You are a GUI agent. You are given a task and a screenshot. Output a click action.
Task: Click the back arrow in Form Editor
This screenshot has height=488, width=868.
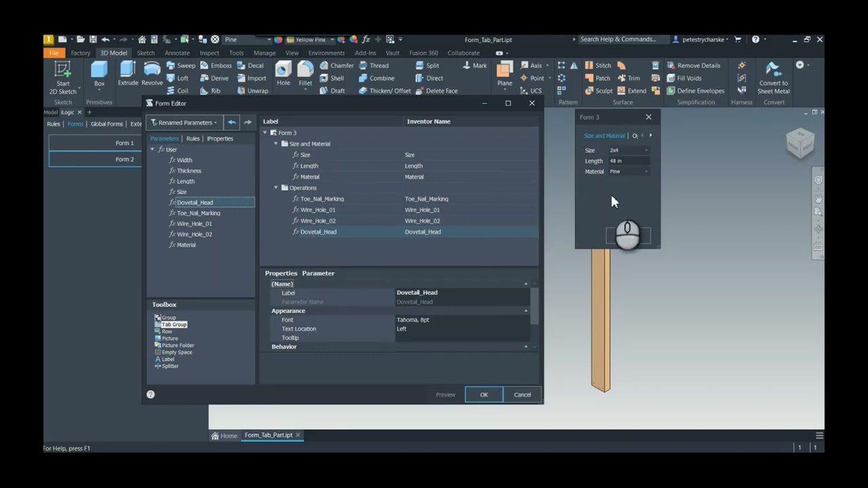232,123
